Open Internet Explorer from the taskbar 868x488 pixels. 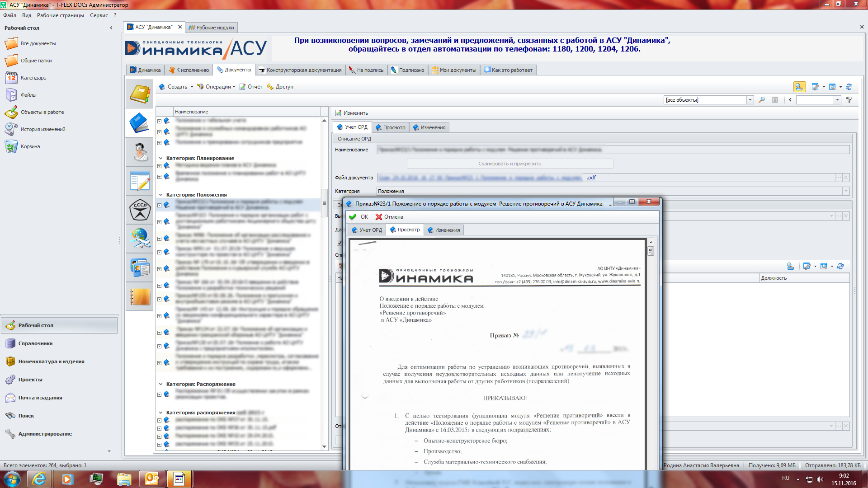[40, 479]
